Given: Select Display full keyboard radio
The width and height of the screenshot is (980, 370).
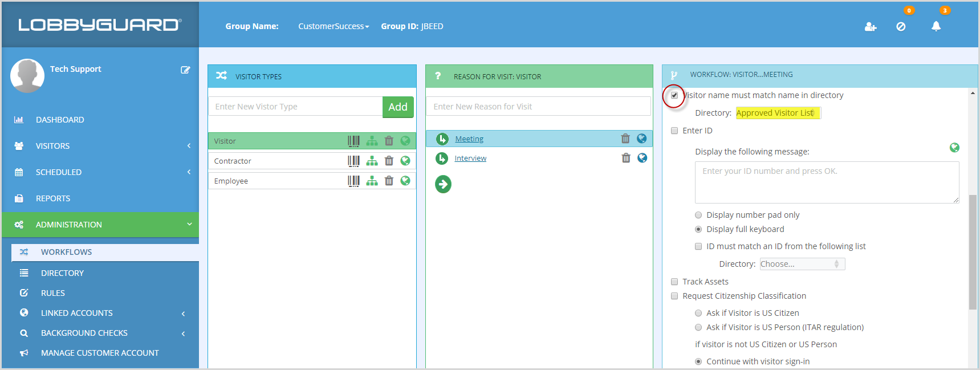Looking at the screenshot, I should click(x=698, y=229).
